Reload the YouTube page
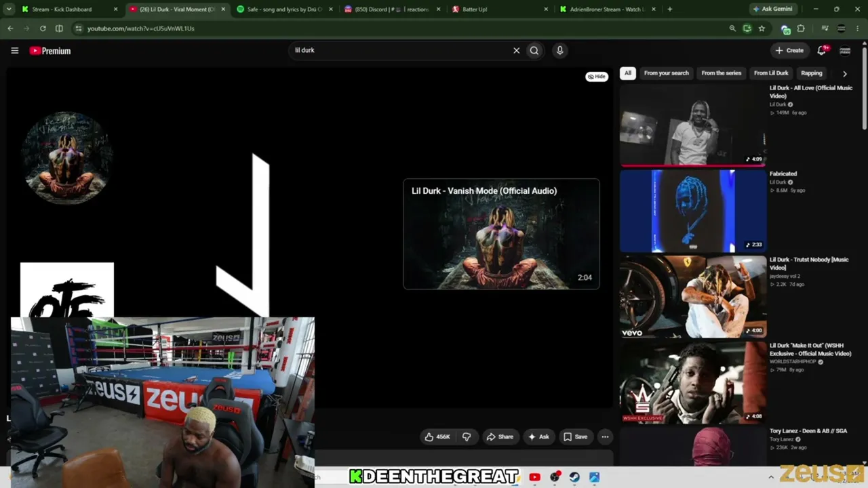 click(x=43, y=28)
